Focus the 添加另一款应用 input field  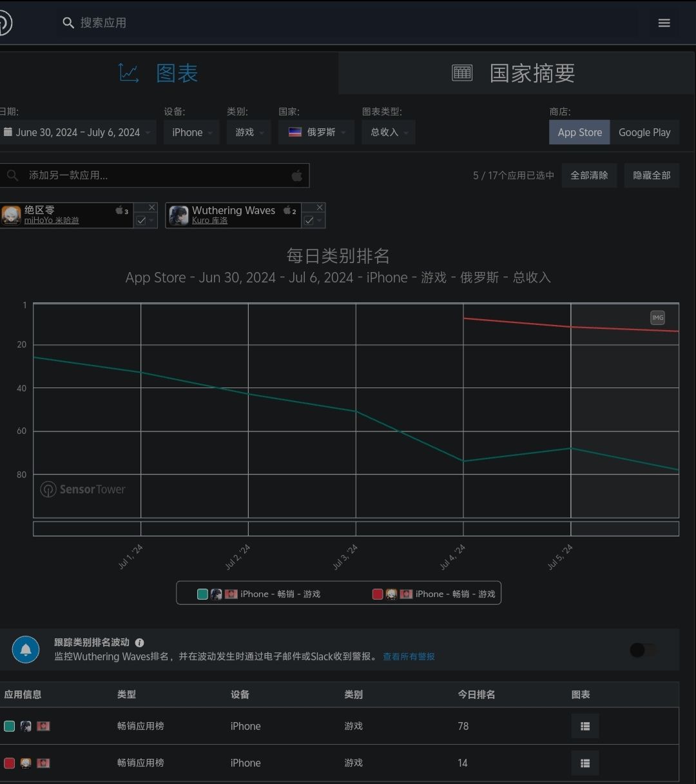[x=155, y=175]
